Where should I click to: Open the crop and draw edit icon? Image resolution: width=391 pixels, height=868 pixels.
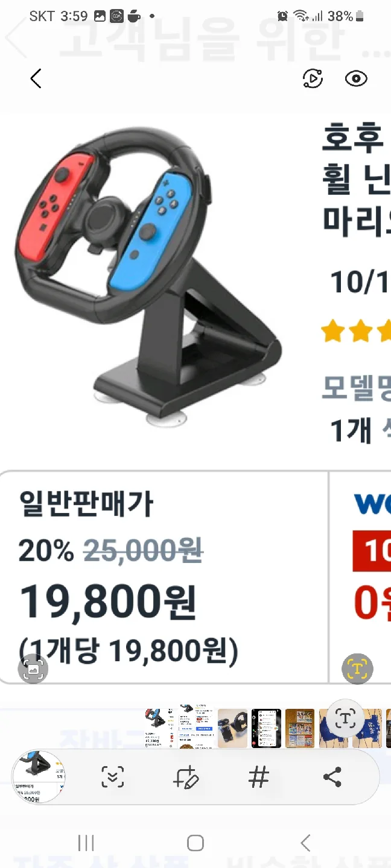[x=186, y=777]
